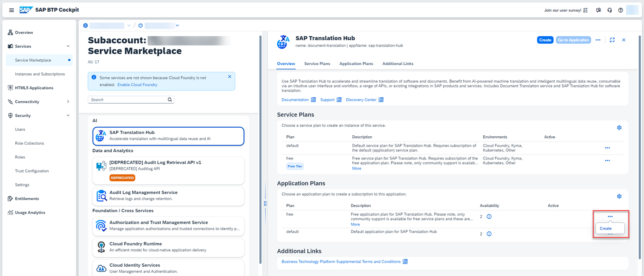
Task: Open the subaccount breadcrumb dropdown
Action: [x=178, y=25]
